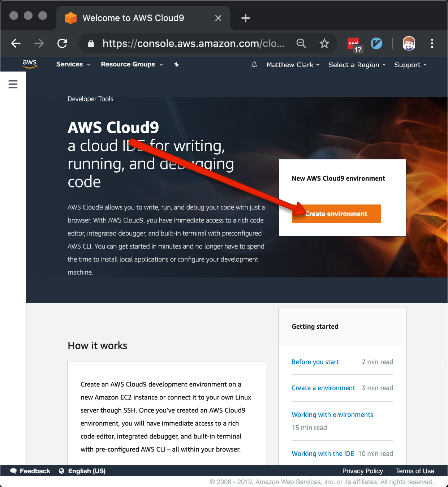448x487 pixels.
Task: Open the Matthew Clark account dropdown
Action: point(293,65)
